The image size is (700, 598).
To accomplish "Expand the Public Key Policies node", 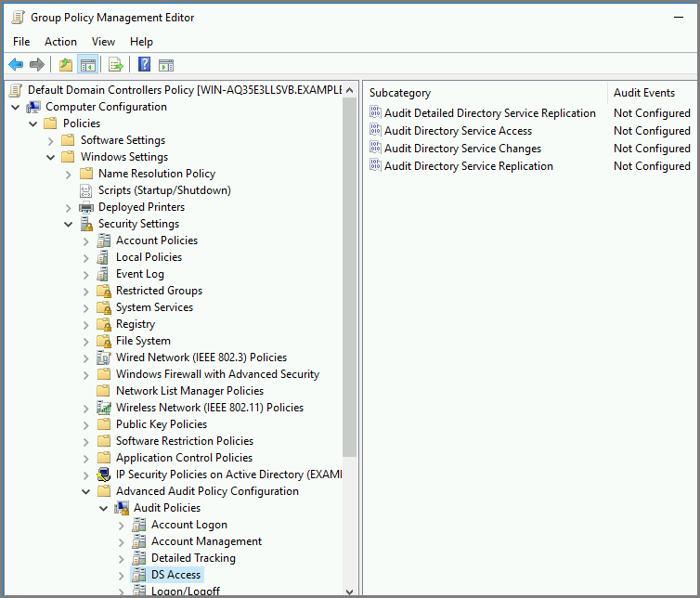I will 86,424.
